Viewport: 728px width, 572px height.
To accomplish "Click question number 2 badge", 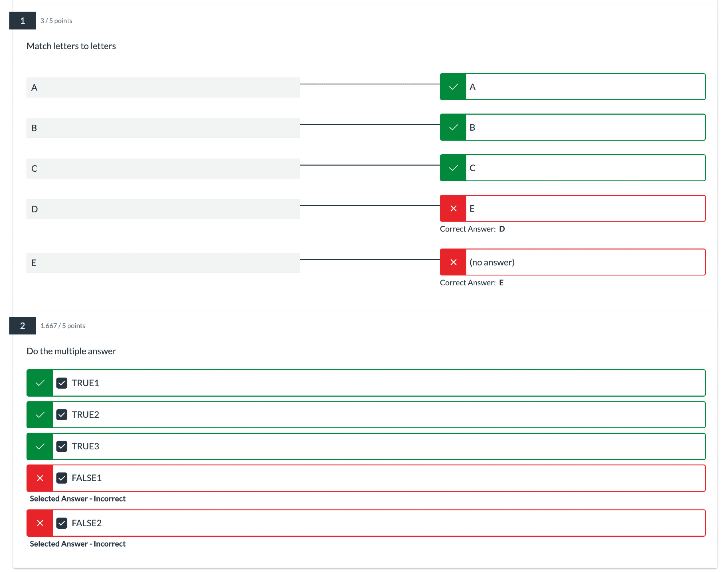I will click(23, 326).
